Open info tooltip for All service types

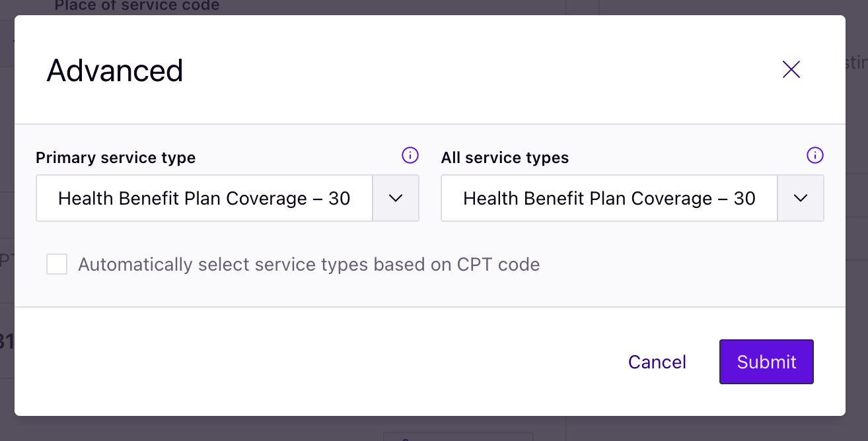[815, 156]
